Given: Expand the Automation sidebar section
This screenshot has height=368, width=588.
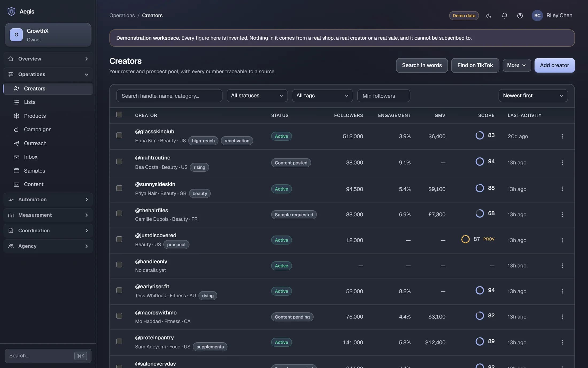Looking at the screenshot, I should [x=48, y=200].
